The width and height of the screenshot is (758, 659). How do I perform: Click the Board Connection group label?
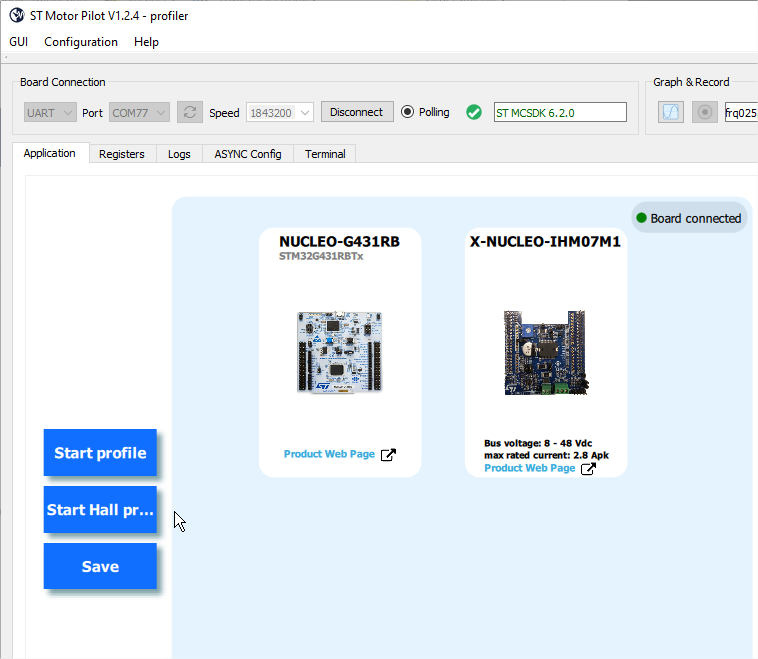coord(62,82)
